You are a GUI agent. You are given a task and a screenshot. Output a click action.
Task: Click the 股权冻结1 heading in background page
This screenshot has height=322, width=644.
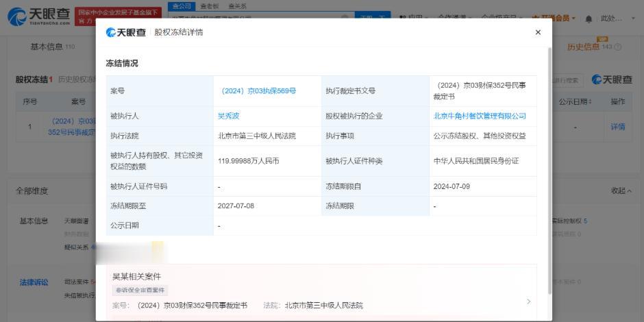[x=34, y=79]
